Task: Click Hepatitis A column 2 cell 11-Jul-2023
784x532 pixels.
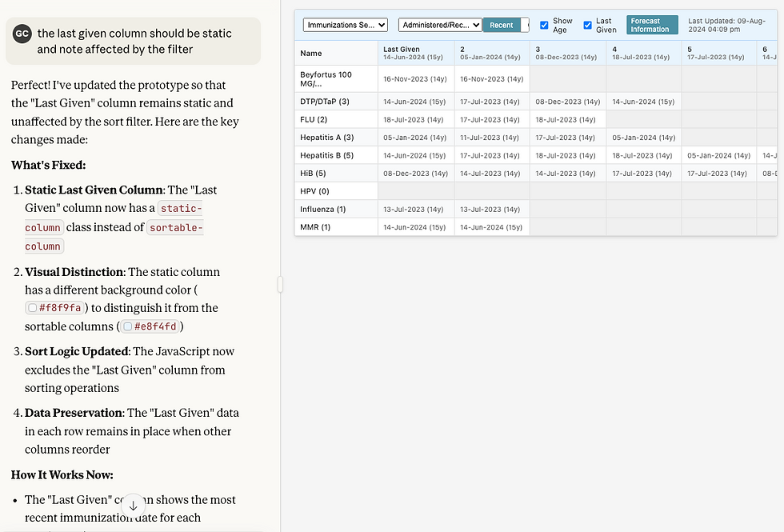Action: 492,138
